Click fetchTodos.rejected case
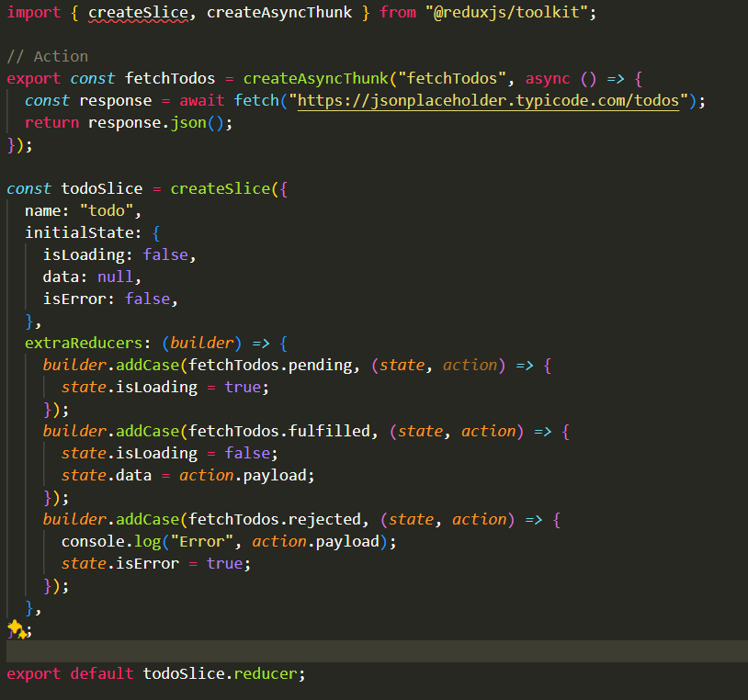The width and height of the screenshot is (748, 700). tap(275, 519)
